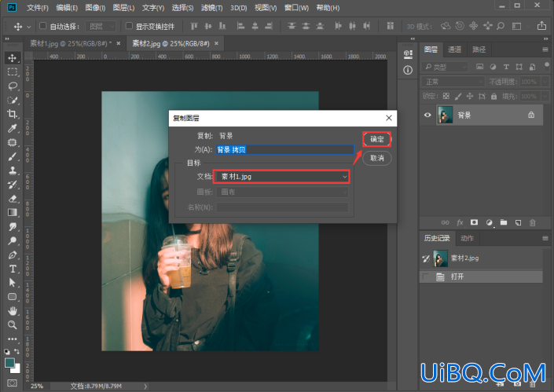Click the Create new layer icon
This screenshot has height=392, width=554.
click(x=518, y=222)
